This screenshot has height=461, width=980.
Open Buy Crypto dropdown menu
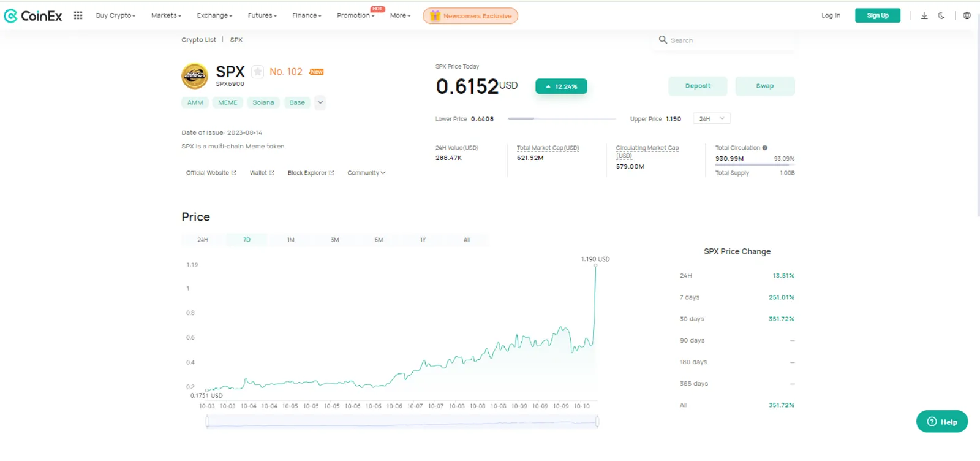[x=116, y=15]
